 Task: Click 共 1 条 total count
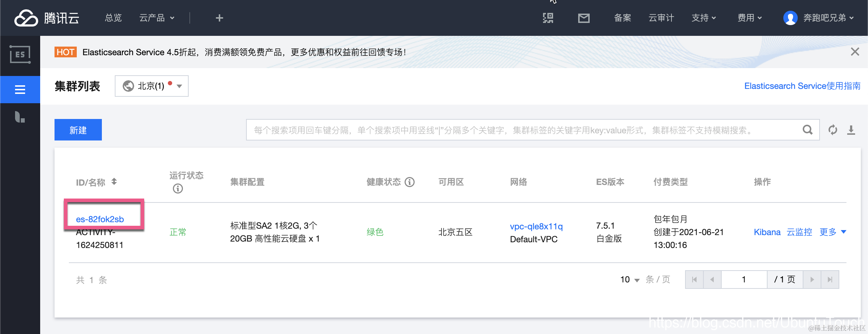coord(91,280)
